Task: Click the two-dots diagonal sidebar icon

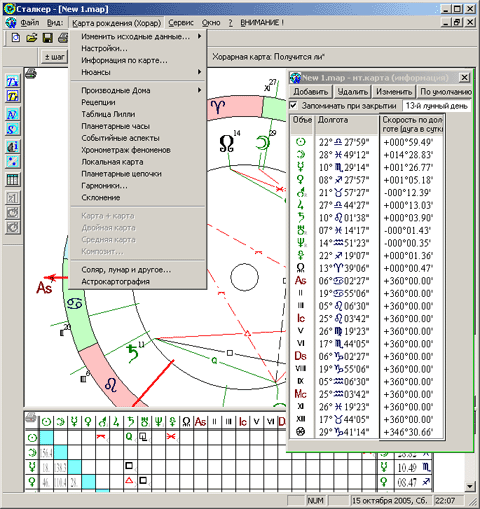Action: [x=13, y=162]
